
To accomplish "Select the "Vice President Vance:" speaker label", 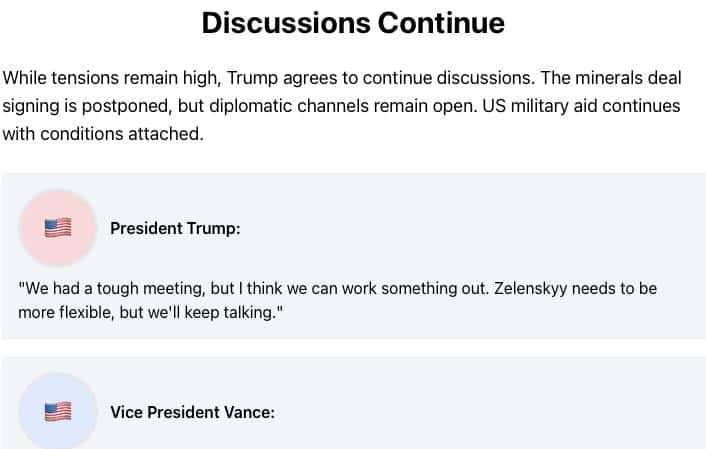I will (x=192, y=411).
